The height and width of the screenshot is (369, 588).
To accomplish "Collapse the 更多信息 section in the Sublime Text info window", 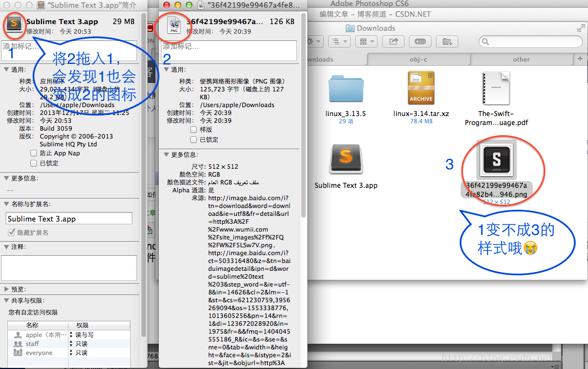I will click(6, 178).
